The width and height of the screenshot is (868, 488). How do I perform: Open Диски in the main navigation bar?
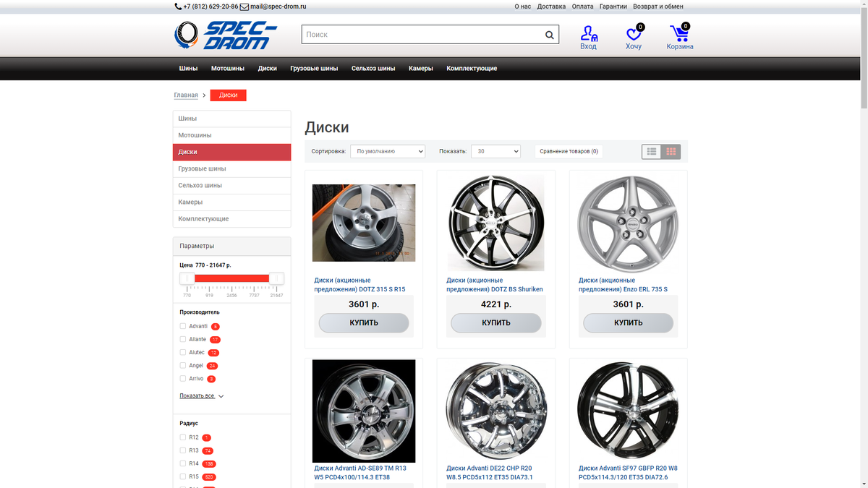pos(268,69)
